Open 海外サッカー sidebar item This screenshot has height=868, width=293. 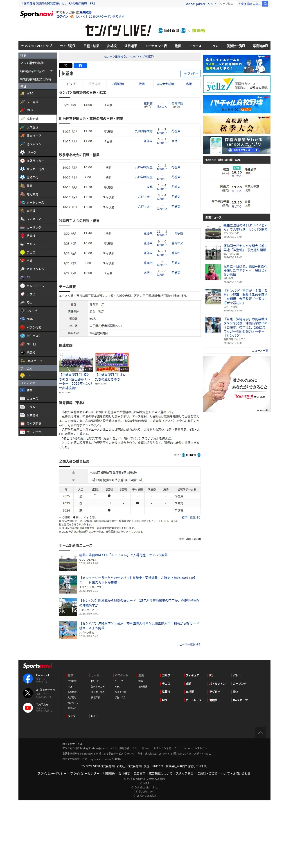point(37,161)
